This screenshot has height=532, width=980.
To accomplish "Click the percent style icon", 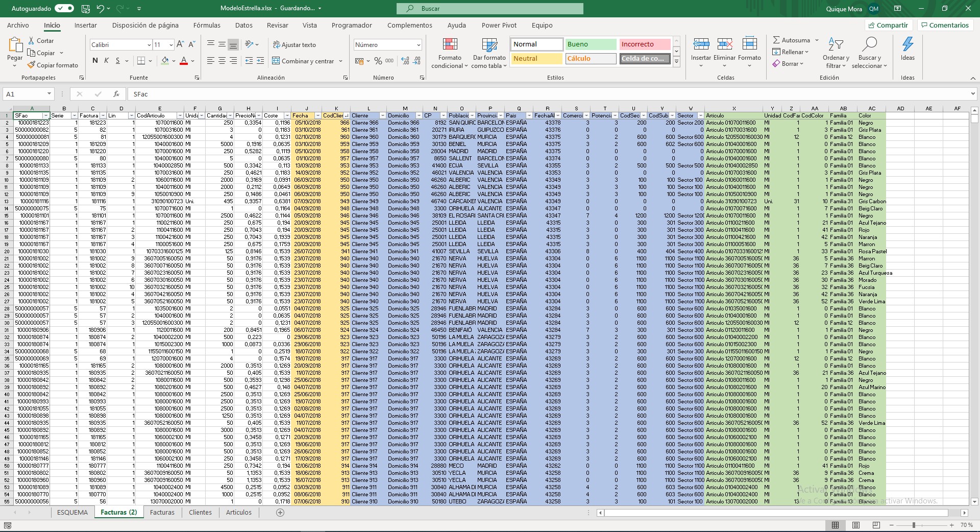I will coord(378,61).
